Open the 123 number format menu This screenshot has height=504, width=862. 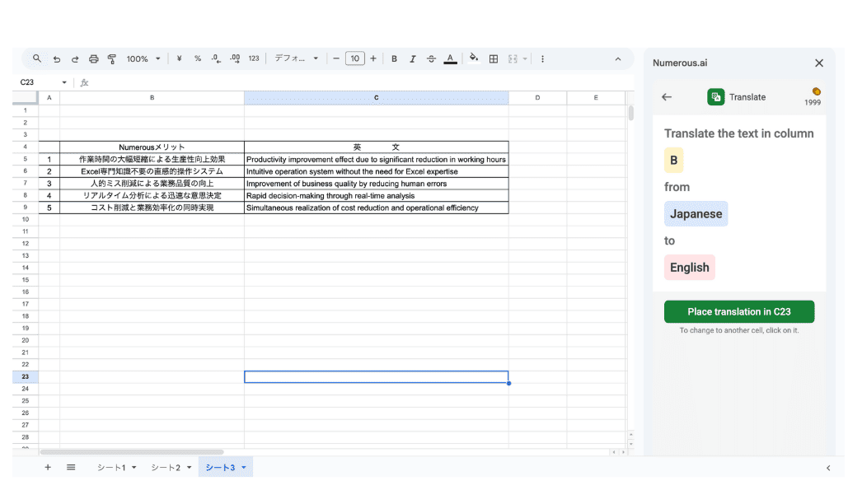click(254, 58)
